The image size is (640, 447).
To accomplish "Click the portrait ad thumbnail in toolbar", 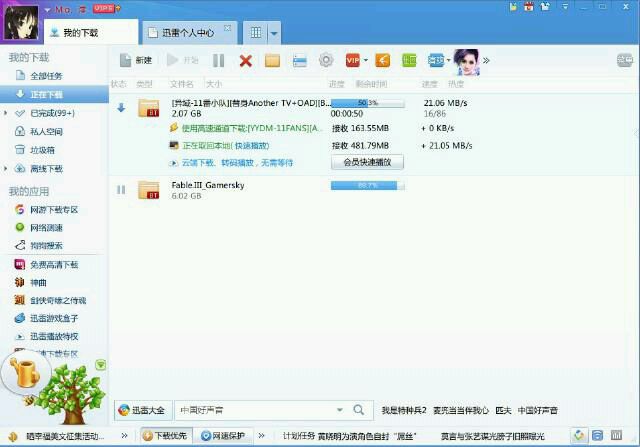I will pyautogui.click(x=466, y=62).
